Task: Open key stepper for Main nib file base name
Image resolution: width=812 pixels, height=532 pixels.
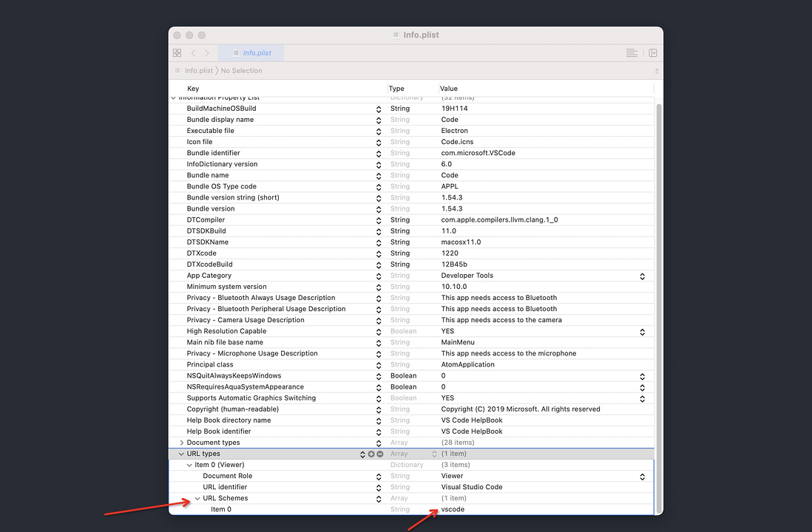Action: pos(379,343)
